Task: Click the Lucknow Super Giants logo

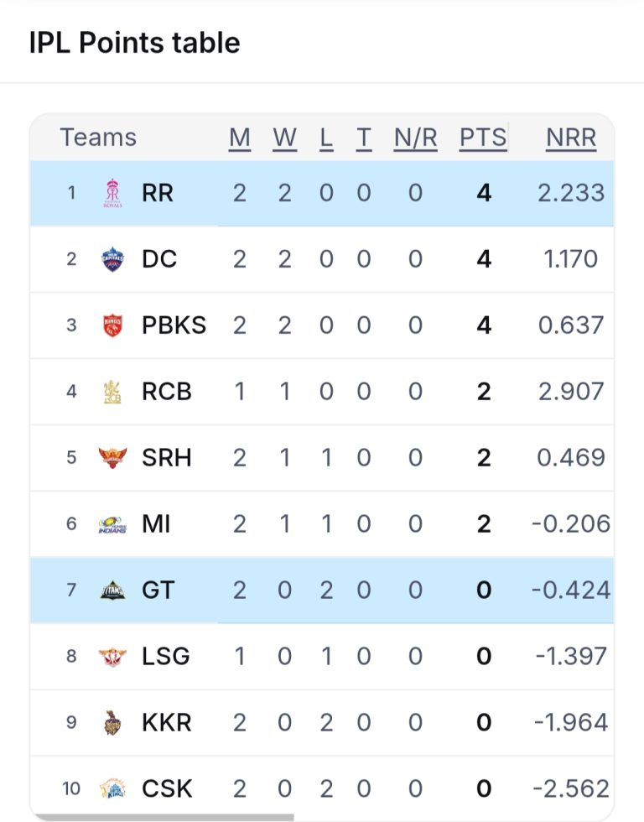Action: (111, 656)
